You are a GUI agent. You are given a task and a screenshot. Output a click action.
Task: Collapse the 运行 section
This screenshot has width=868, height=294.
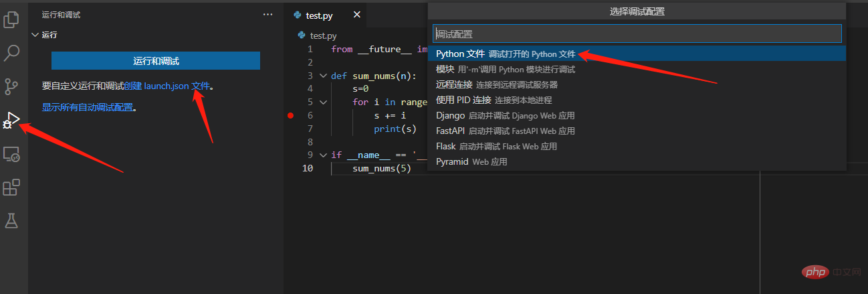35,35
